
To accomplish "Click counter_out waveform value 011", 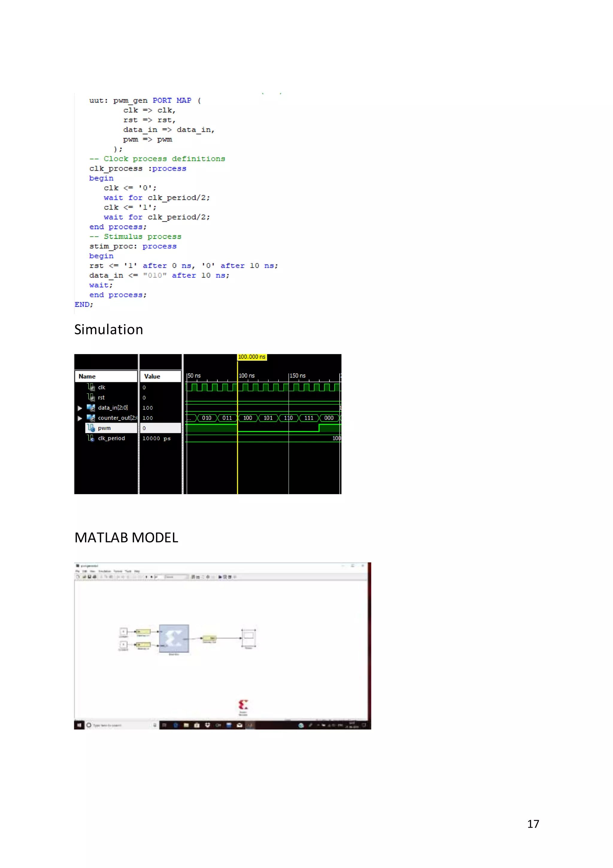I will pyautogui.click(x=227, y=418).
